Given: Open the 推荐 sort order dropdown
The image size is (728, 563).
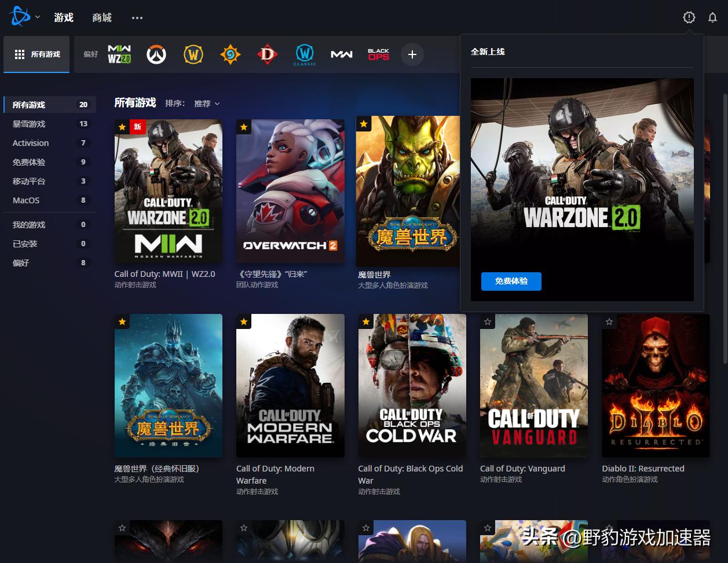Looking at the screenshot, I should click(x=207, y=104).
